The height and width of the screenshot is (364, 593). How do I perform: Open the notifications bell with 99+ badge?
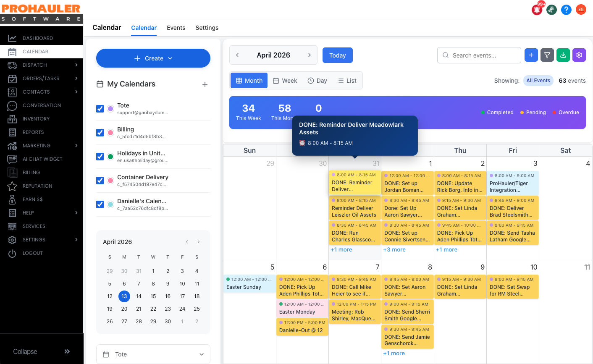click(x=537, y=9)
